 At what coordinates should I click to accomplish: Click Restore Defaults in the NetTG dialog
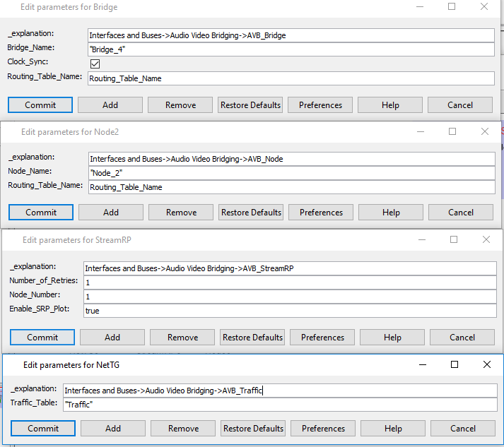tap(254, 429)
